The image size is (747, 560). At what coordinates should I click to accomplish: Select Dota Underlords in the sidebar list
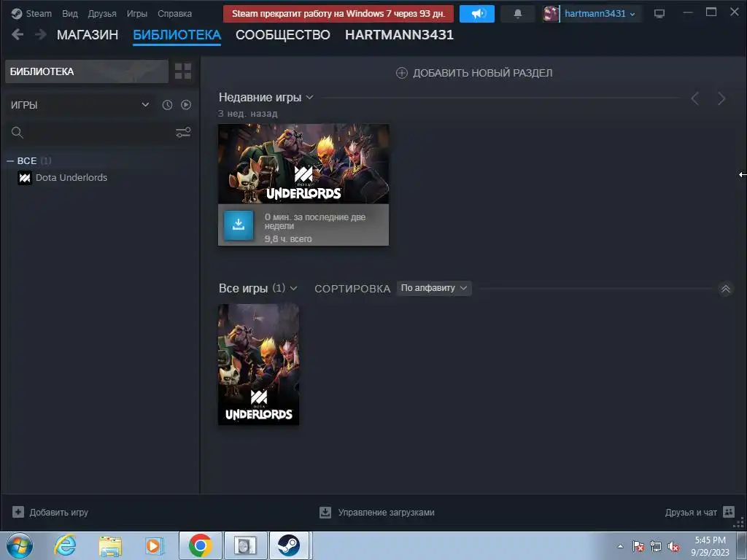point(71,178)
